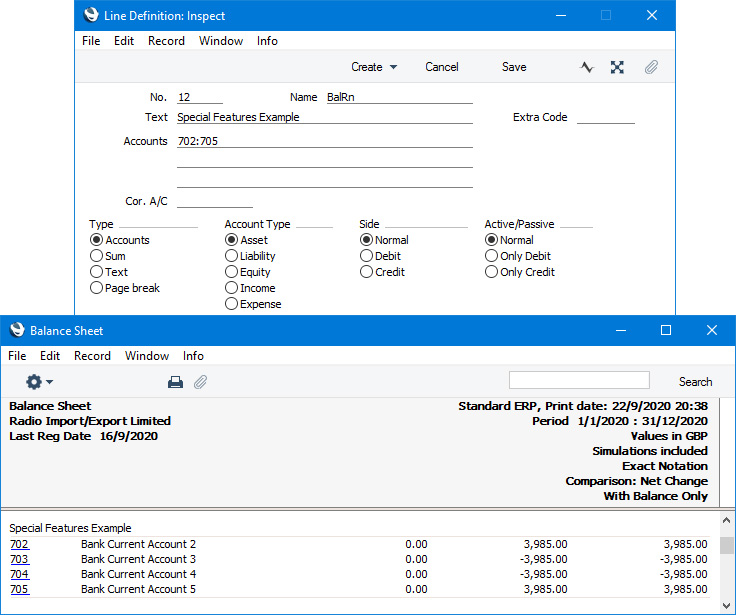The image size is (736, 615).
Task: Open Window menu in Line Definition window
Action: 221,41
